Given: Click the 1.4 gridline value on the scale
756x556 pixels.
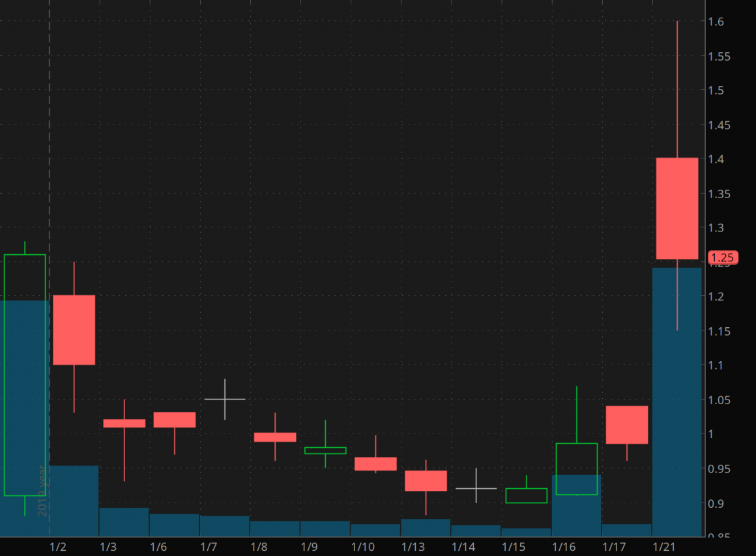Looking at the screenshot, I should tap(716, 159).
